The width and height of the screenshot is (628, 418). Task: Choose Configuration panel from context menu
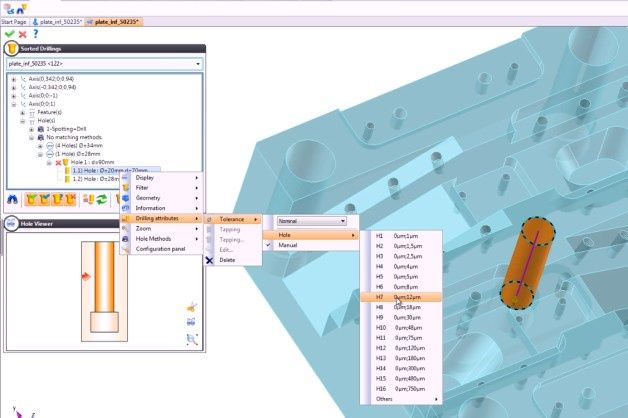161,249
